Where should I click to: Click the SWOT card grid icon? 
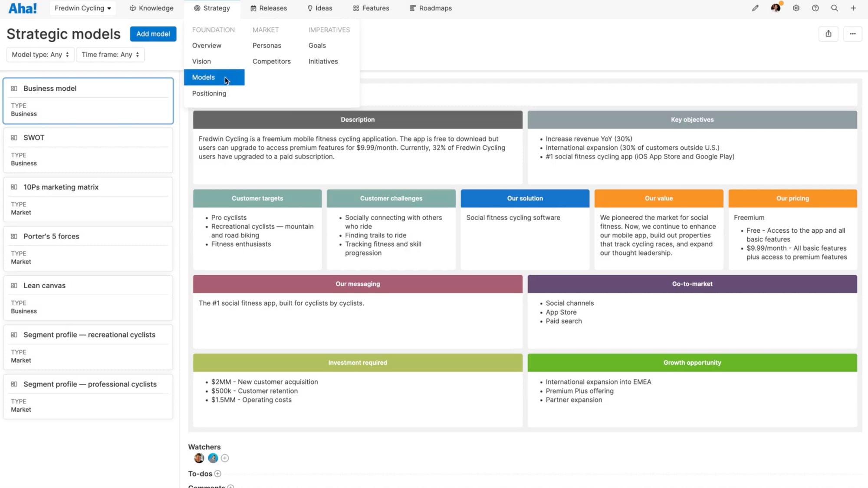point(14,138)
